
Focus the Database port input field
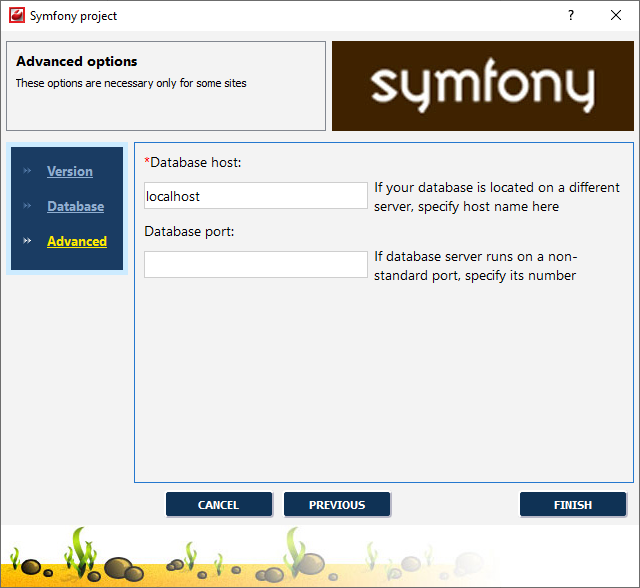click(256, 264)
